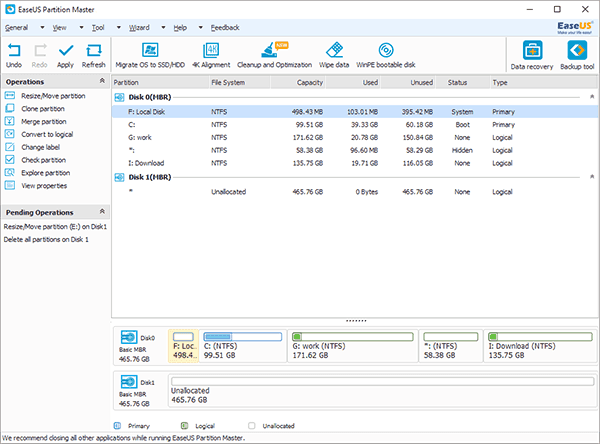The width and height of the screenshot is (600, 444).
Task: Select Disk0 icon in disk map
Action: [x=129, y=337]
